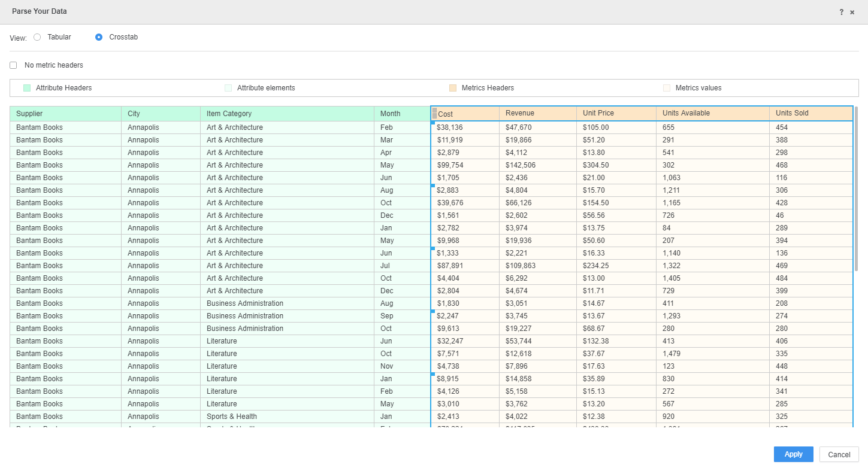The height and width of the screenshot is (471, 868).
Task: Click the green Attribute Headers legend swatch
Action: coord(27,88)
